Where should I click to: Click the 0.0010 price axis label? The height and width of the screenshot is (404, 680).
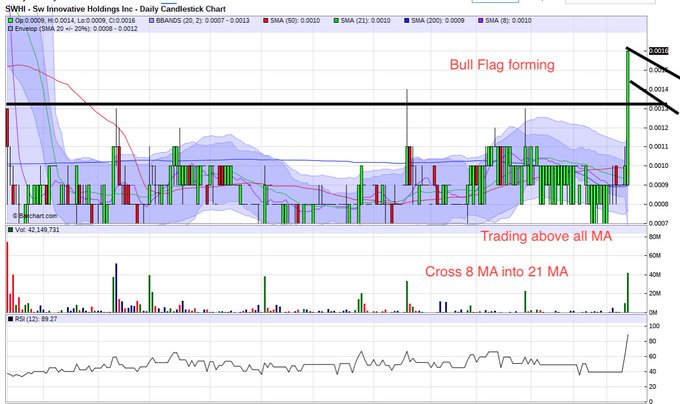(x=659, y=166)
